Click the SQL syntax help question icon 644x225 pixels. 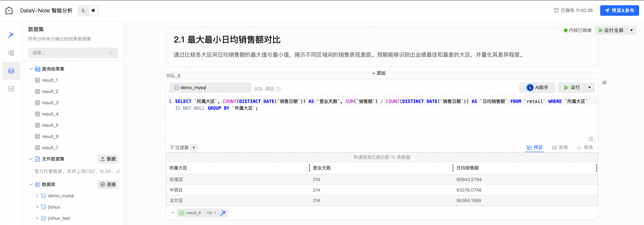278,89
